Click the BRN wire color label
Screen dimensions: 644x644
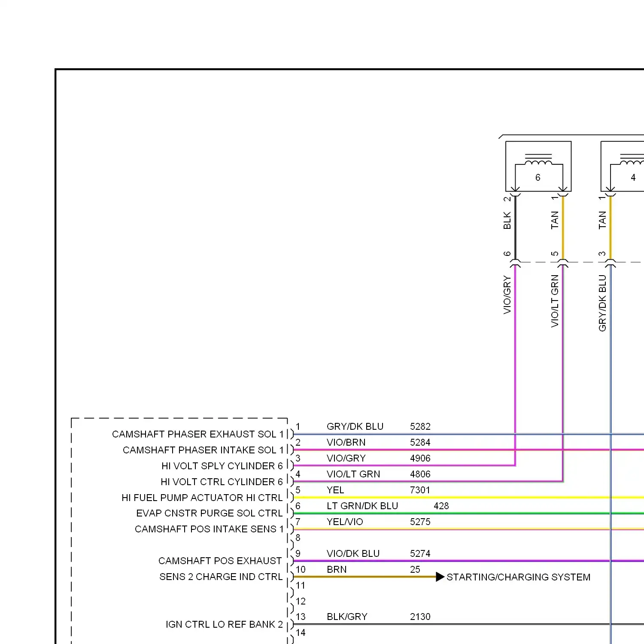337,569
